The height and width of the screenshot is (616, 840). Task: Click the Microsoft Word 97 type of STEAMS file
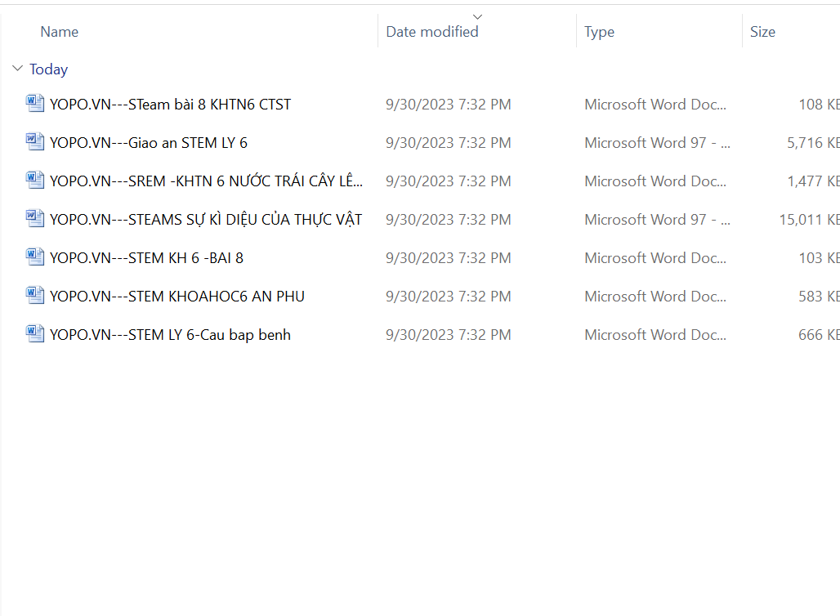[x=657, y=220]
